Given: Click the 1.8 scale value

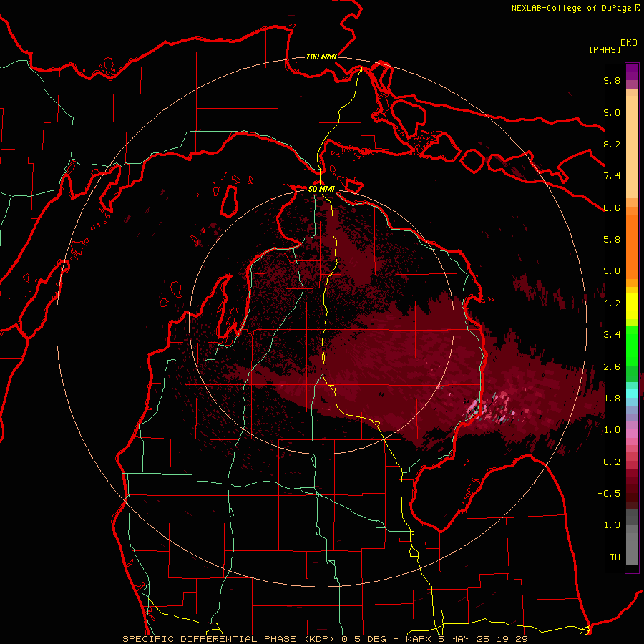Looking at the screenshot, I should (612, 398).
